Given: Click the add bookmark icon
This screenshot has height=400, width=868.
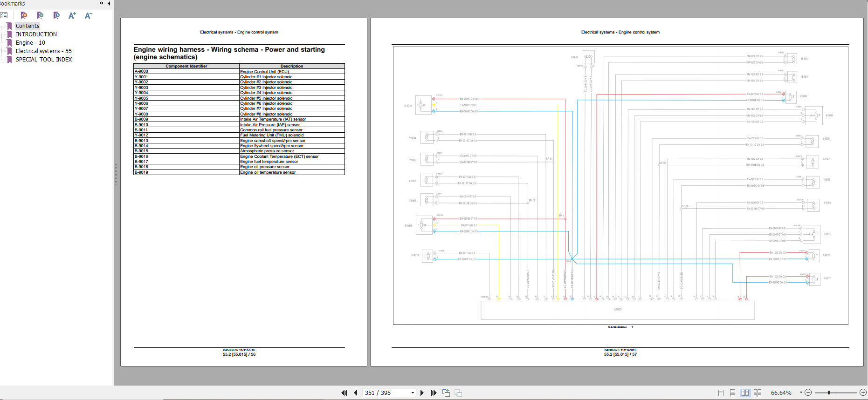Looking at the screenshot, I should click(x=40, y=15).
